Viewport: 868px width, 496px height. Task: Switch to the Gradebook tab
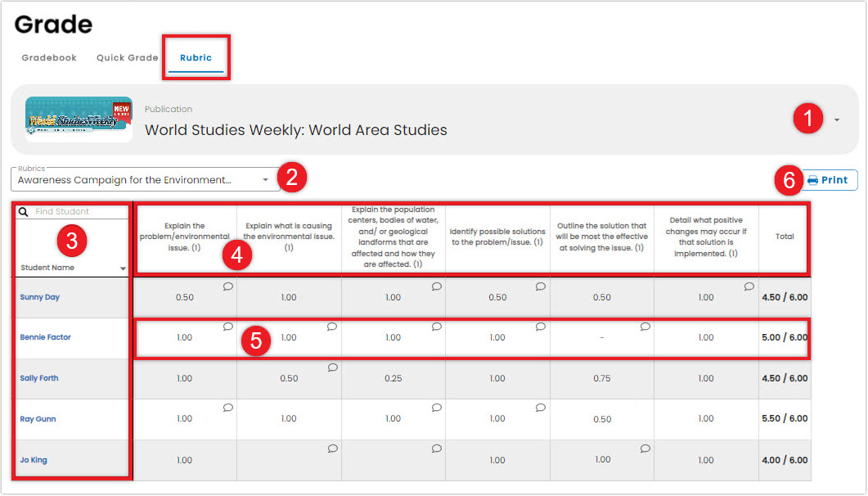coord(49,57)
